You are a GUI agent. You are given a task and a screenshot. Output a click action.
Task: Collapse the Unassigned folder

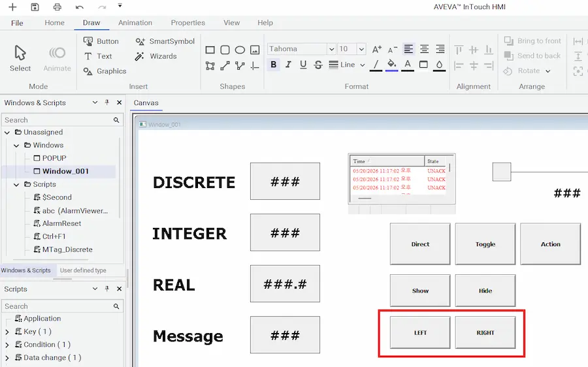pyautogui.click(x=7, y=133)
